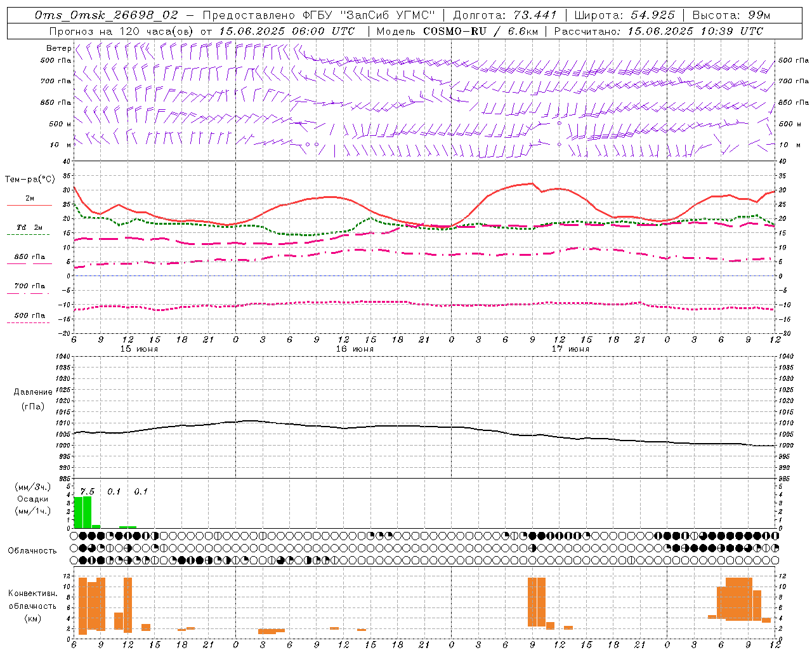Click the Осадки precipitation label
This screenshot has width=812, height=650.
pos(33,499)
